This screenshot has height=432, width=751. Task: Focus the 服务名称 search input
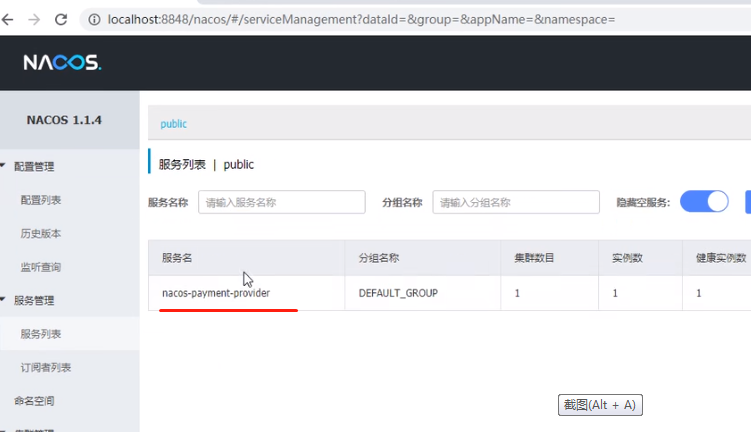pos(282,202)
